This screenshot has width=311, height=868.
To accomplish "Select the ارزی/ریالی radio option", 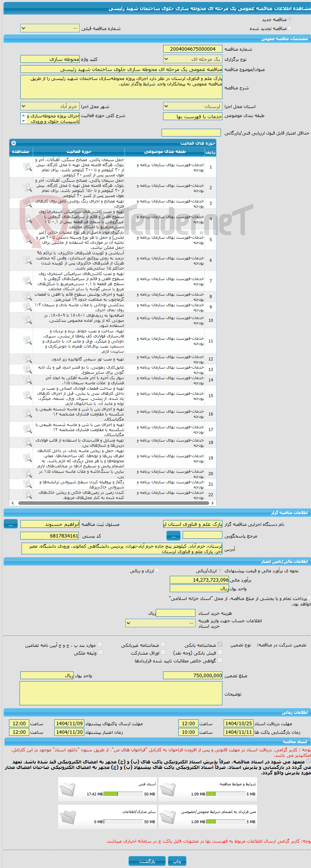I will point(220,570).
